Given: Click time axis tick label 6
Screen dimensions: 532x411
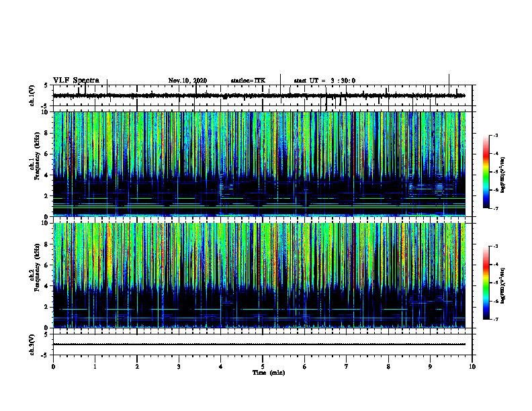Looking at the screenshot, I should pos(305,367).
